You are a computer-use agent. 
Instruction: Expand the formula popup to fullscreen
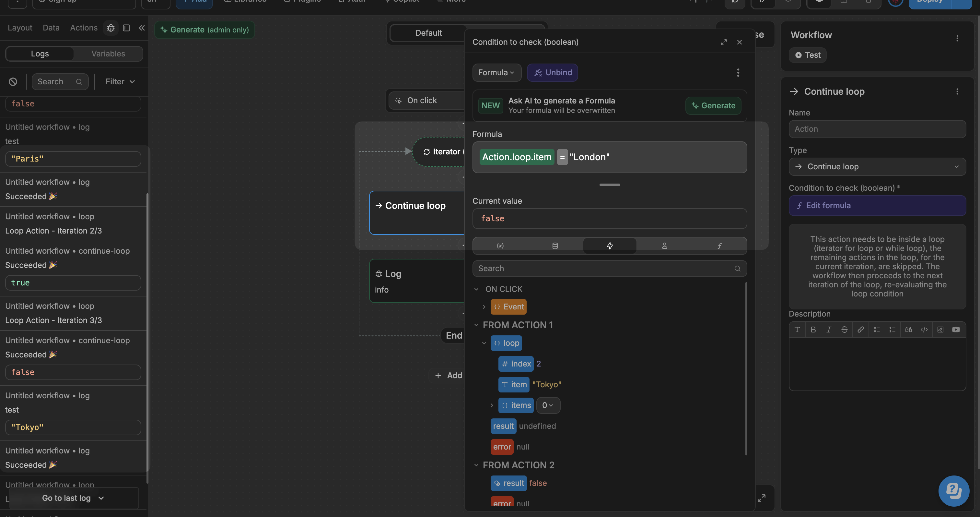[724, 42]
